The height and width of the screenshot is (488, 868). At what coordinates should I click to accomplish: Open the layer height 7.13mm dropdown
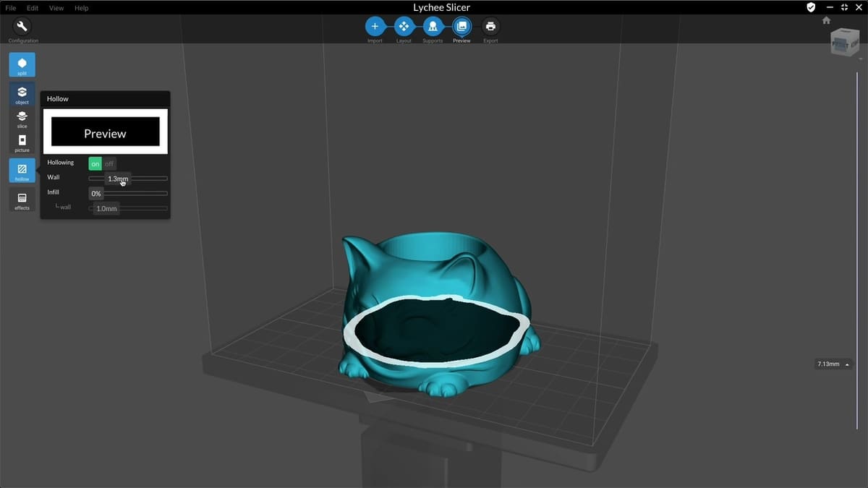(x=834, y=364)
